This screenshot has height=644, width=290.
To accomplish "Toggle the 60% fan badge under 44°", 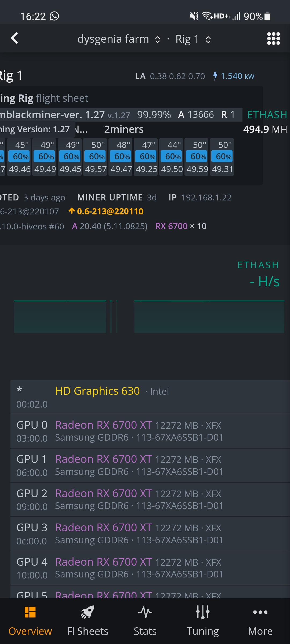I will point(171,156).
